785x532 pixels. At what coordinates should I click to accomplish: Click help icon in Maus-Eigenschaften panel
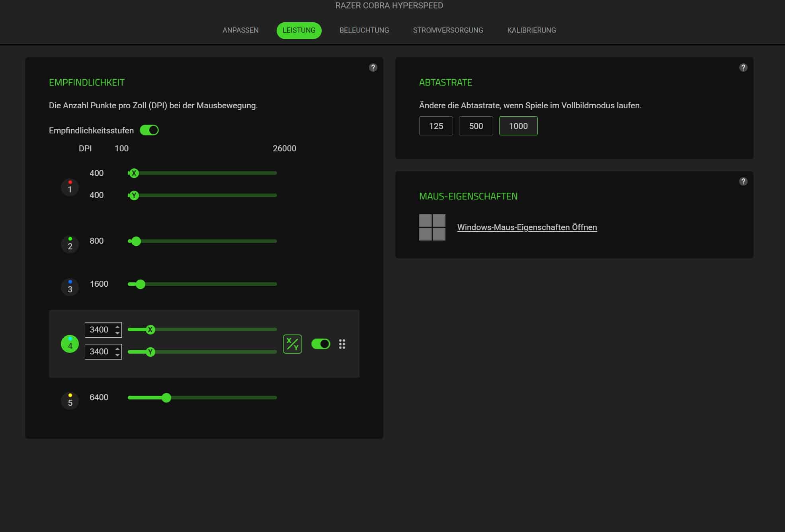coord(743,181)
